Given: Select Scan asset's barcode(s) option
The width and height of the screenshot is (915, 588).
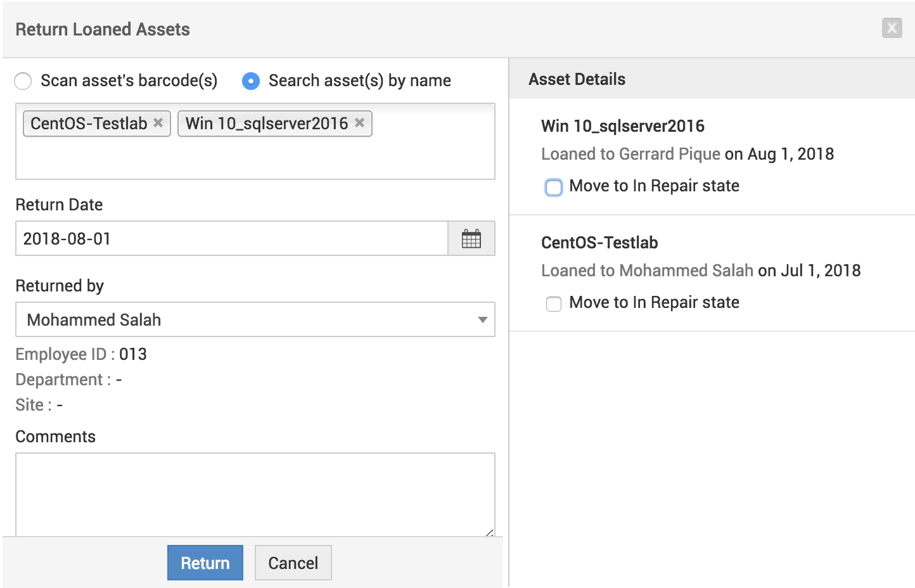Looking at the screenshot, I should coord(23,81).
